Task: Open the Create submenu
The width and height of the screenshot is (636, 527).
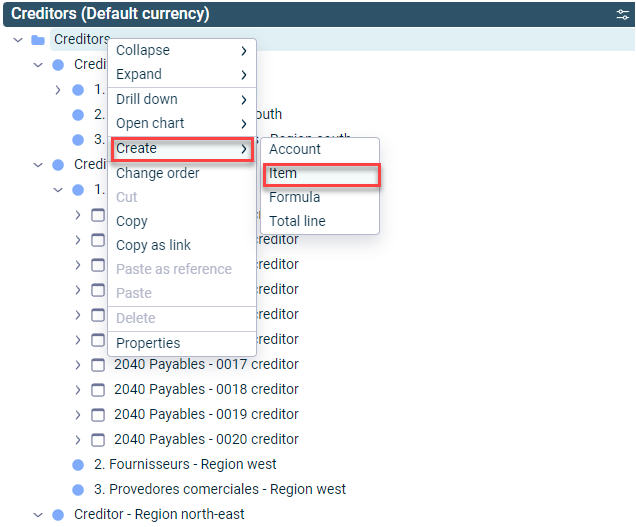Action: click(x=182, y=148)
